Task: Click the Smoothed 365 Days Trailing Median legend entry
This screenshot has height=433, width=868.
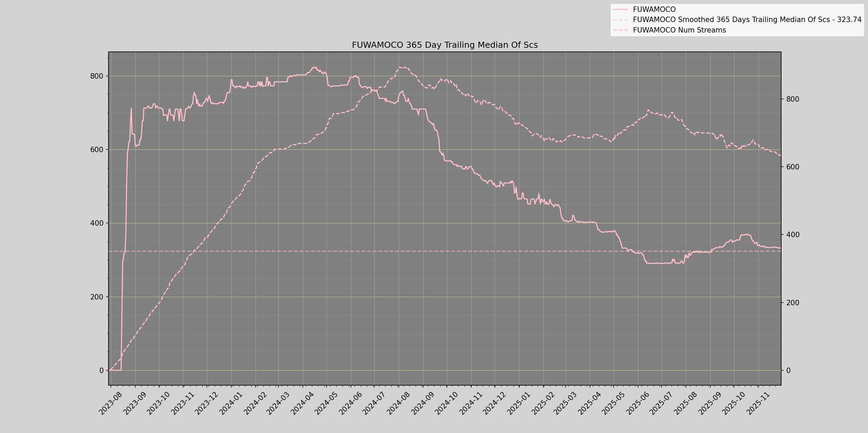Action: (x=747, y=20)
